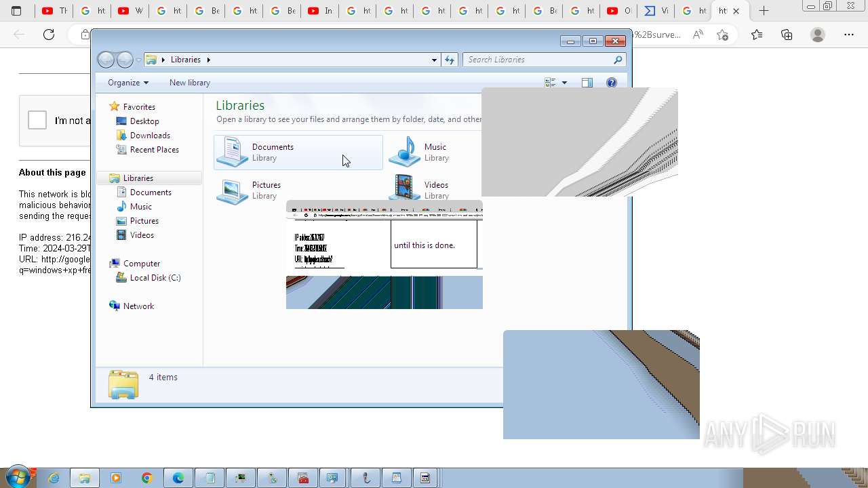Image resolution: width=868 pixels, height=488 pixels.
Task: Change your view using the views icon
Action: (x=551, y=83)
